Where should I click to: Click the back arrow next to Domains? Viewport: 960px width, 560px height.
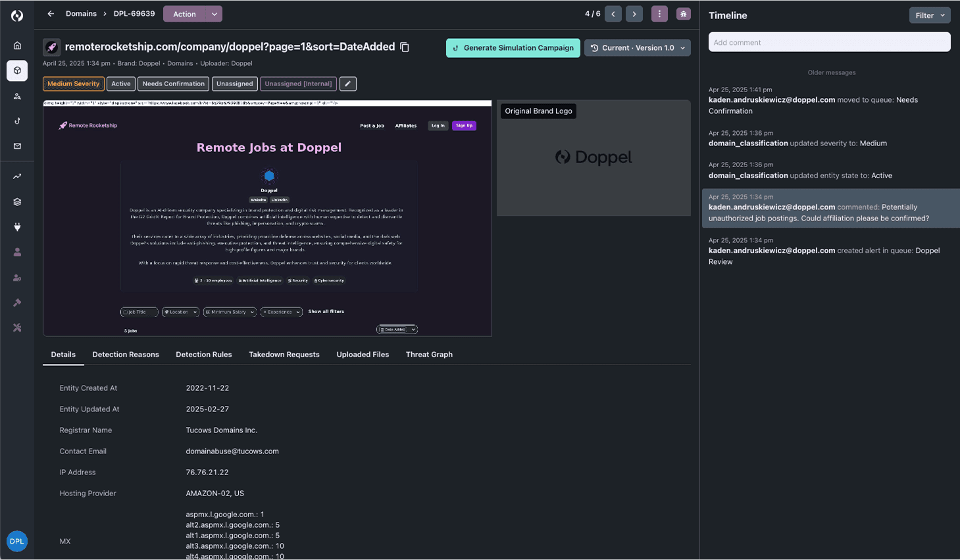click(x=51, y=14)
